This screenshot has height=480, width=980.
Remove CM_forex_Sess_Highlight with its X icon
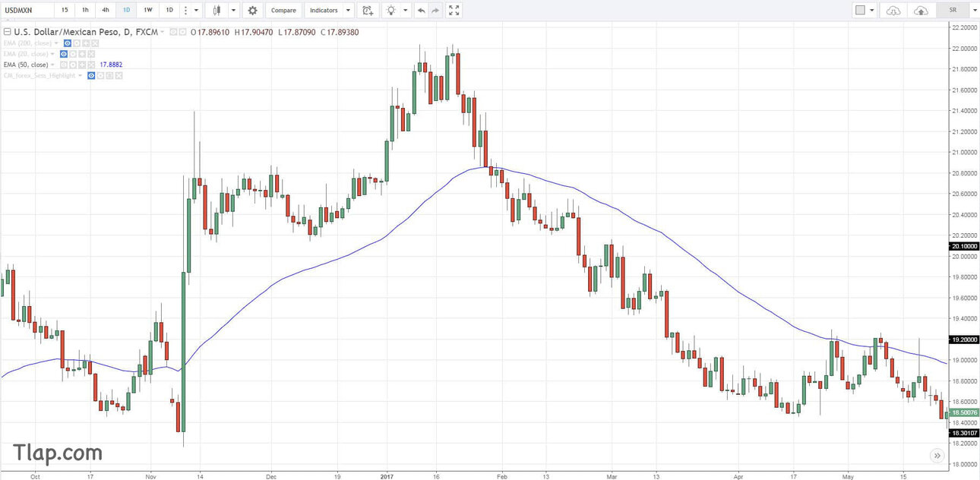pyautogui.click(x=119, y=76)
